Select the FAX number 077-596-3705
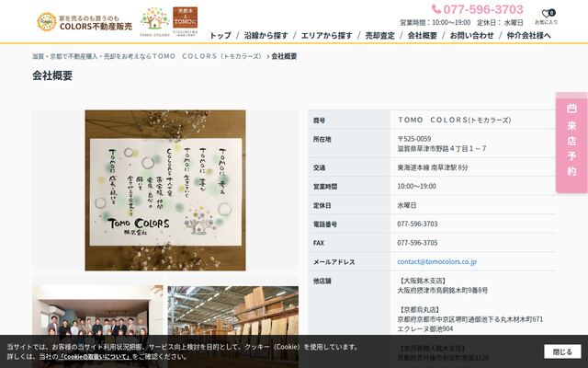 (x=417, y=243)
